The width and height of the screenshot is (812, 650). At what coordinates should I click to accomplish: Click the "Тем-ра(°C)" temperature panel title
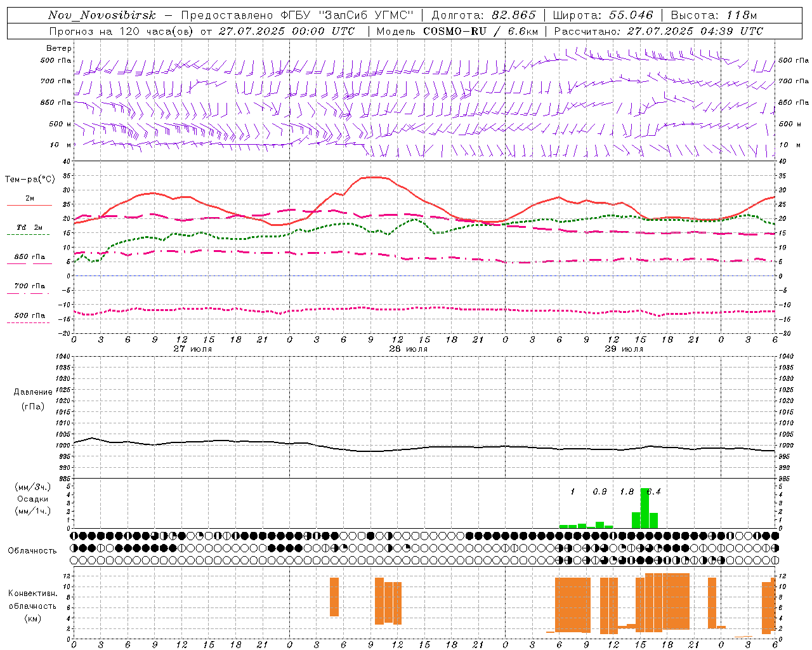click(30, 180)
